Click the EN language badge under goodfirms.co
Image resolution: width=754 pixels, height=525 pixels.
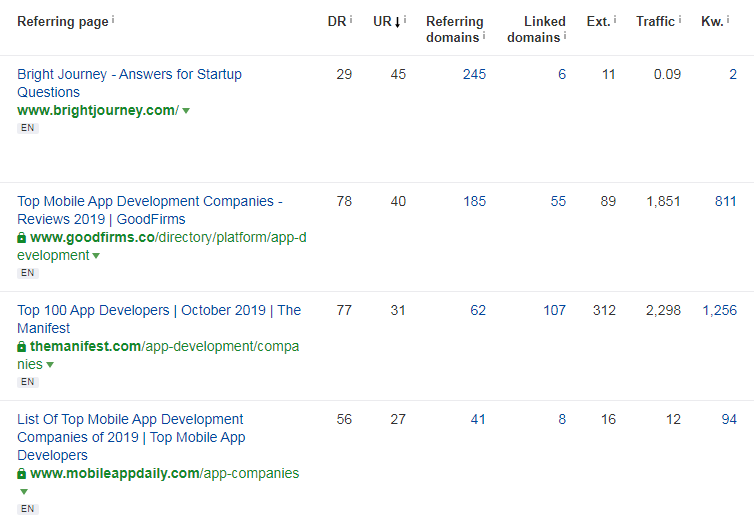point(27,273)
